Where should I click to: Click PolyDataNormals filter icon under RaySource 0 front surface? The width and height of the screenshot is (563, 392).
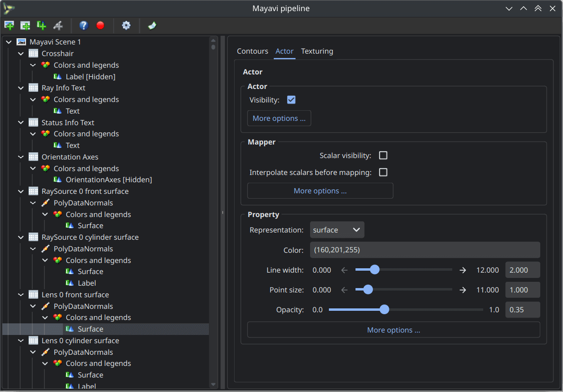45,203
